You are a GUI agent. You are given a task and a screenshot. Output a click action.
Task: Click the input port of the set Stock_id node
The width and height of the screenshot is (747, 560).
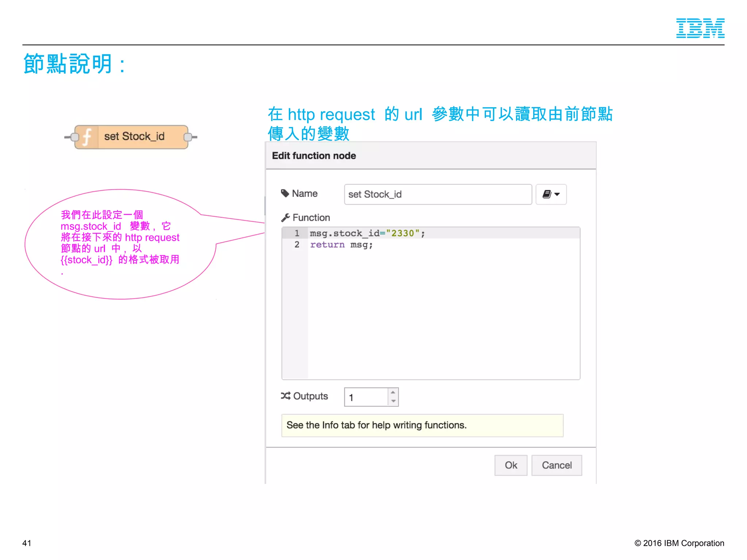[x=74, y=137]
